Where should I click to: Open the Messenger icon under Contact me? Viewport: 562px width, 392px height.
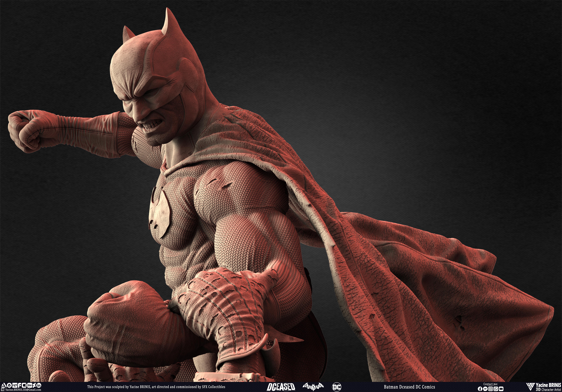[x=485, y=389]
